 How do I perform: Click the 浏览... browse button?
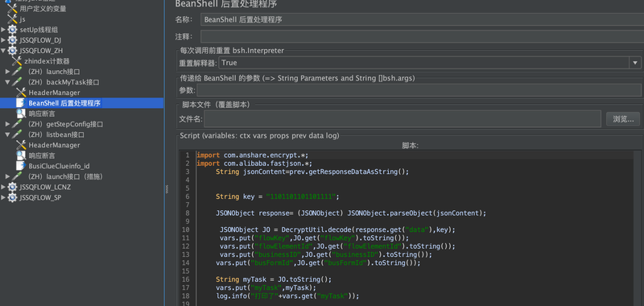pyautogui.click(x=622, y=119)
